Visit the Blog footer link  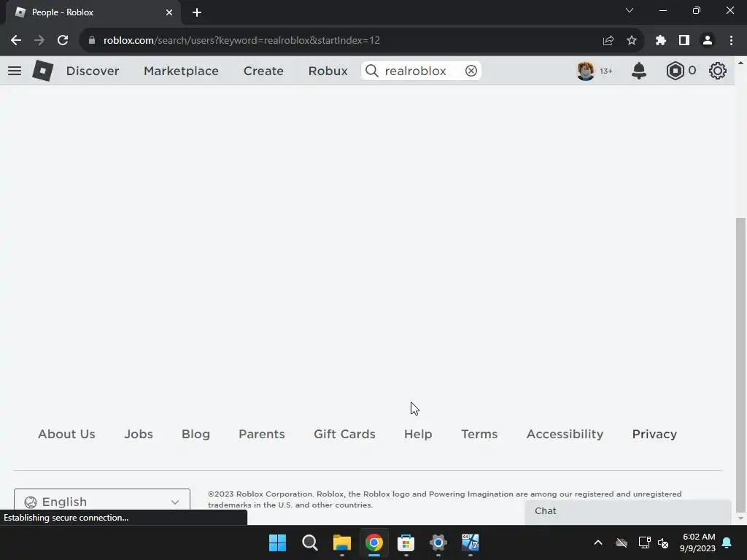[x=196, y=435]
